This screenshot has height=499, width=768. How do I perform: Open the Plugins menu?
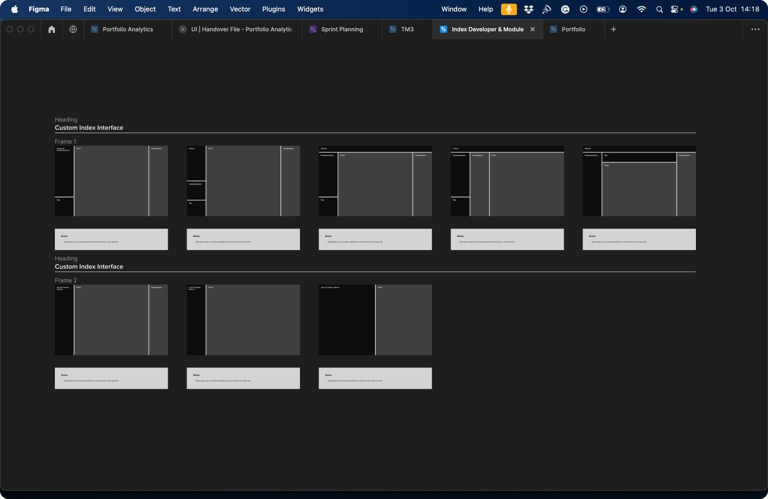[273, 9]
